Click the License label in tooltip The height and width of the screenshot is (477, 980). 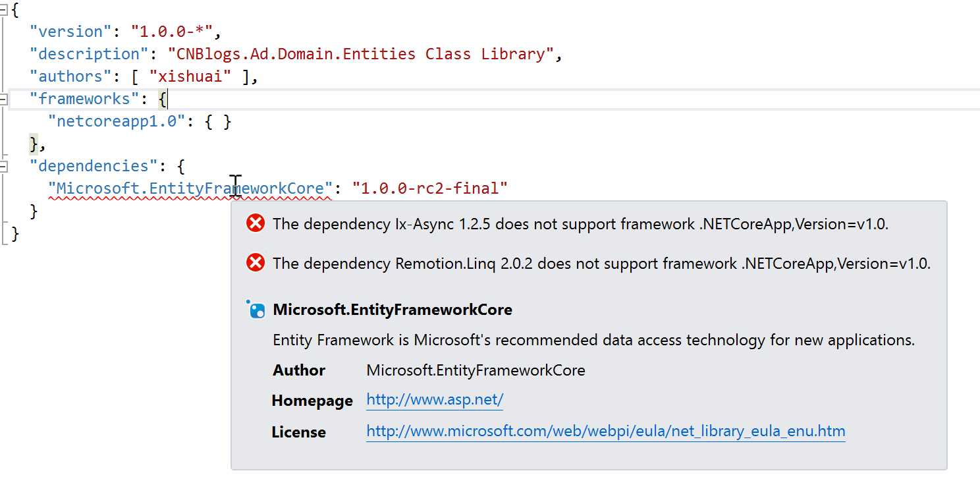[x=299, y=432]
